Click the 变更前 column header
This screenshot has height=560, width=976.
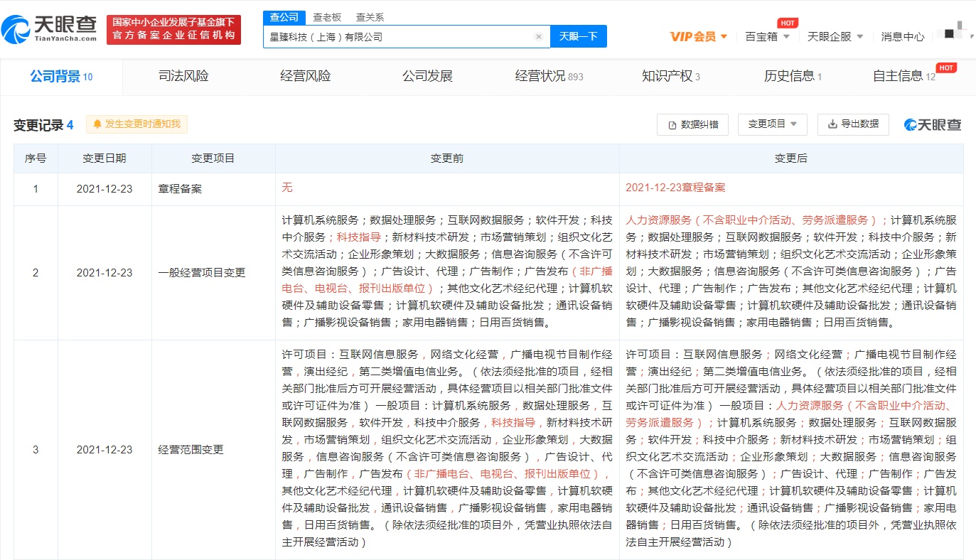coord(447,158)
